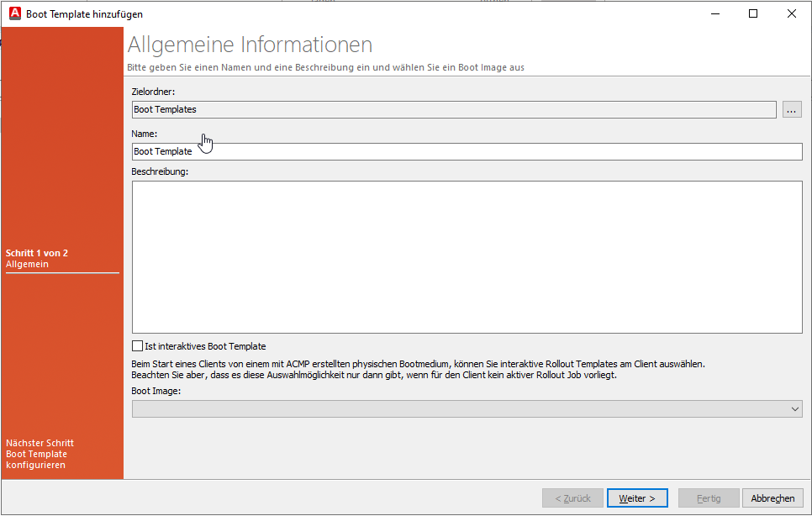
Task: Click the disabled Fertig button
Action: pos(709,498)
